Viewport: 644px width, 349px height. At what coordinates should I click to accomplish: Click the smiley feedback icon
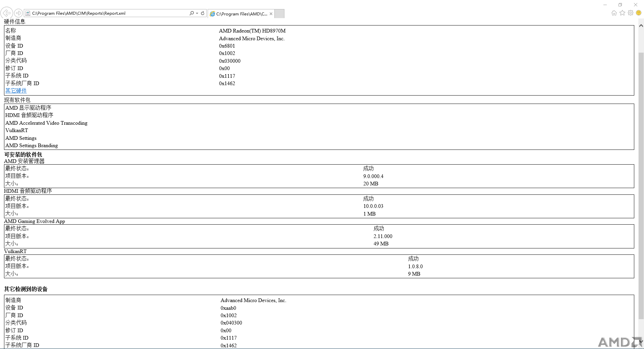639,13
